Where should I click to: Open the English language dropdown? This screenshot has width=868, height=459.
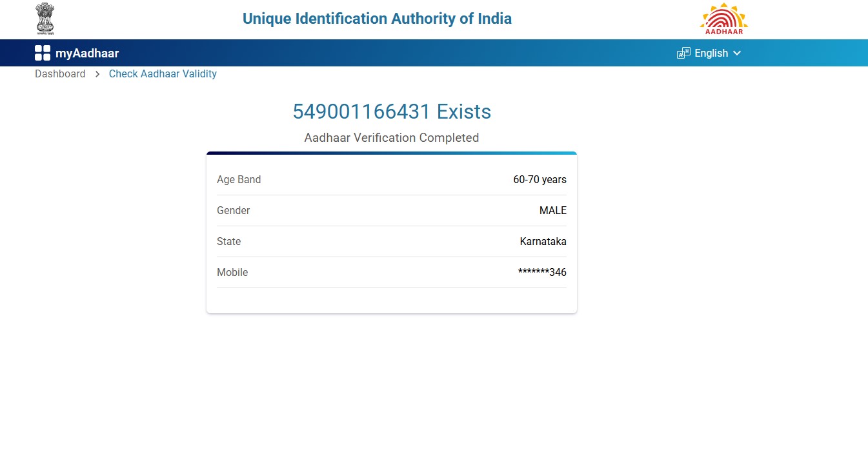tap(709, 53)
